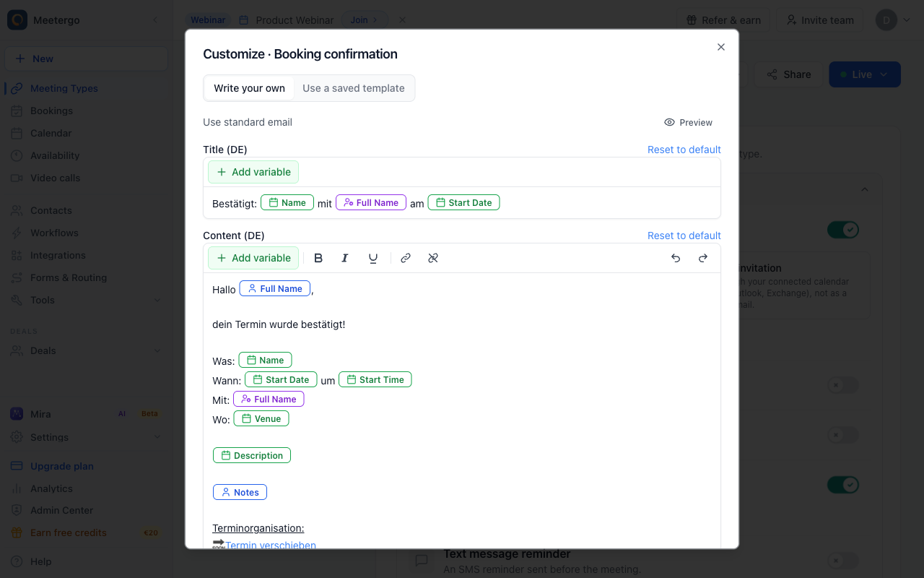Viewport: 924px width, 578px height.
Task: Click the Join button for Product Webinar
Action: (365, 20)
